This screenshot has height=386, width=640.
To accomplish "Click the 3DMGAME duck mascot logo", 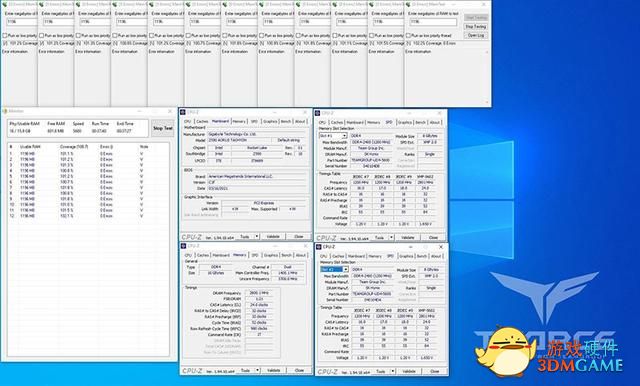I will coord(505,352).
